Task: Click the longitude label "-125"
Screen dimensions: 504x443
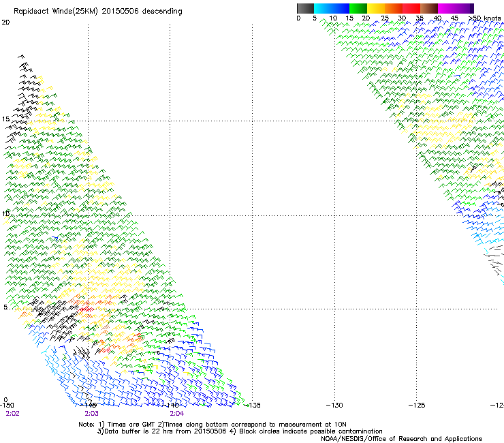Action: click(x=417, y=406)
